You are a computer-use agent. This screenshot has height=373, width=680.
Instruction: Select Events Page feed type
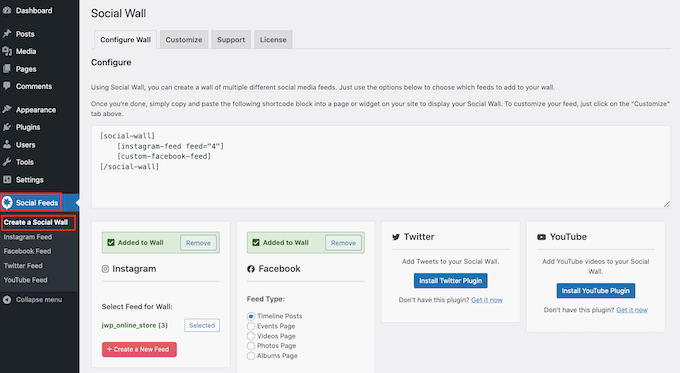(x=251, y=326)
